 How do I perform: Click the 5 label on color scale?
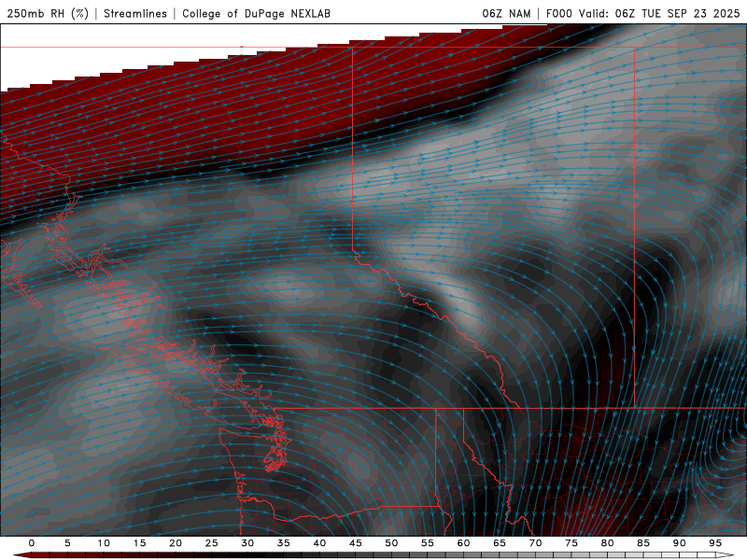(x=67, y=543)
